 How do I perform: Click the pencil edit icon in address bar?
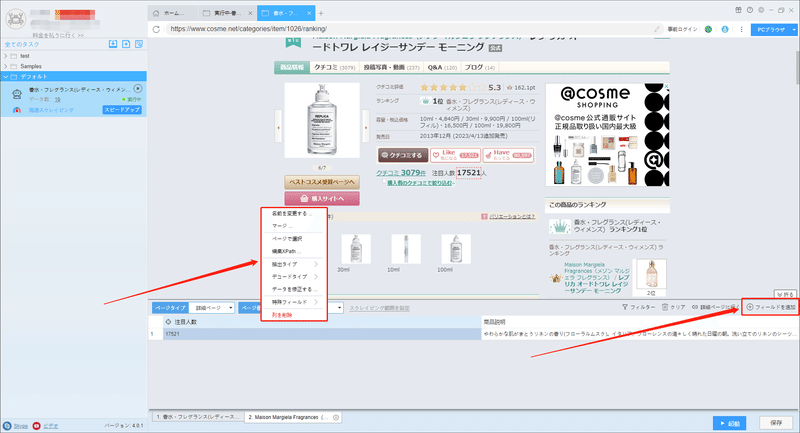coord(657,29)
